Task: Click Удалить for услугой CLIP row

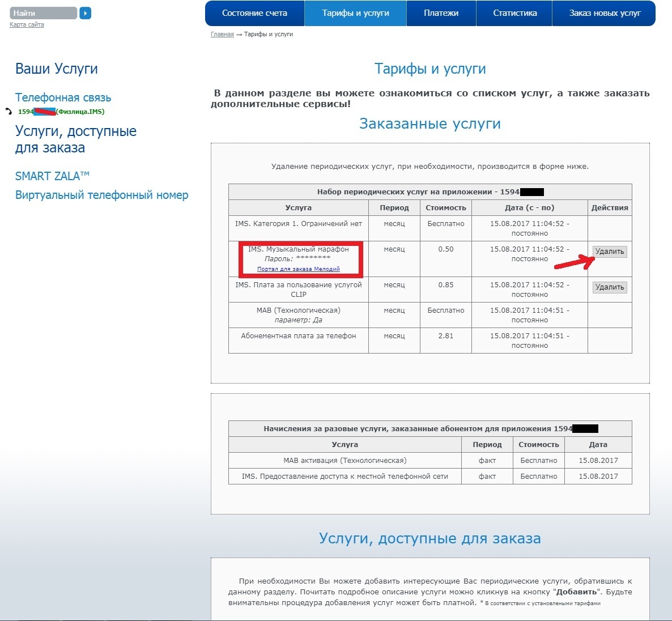Action: 610,287
